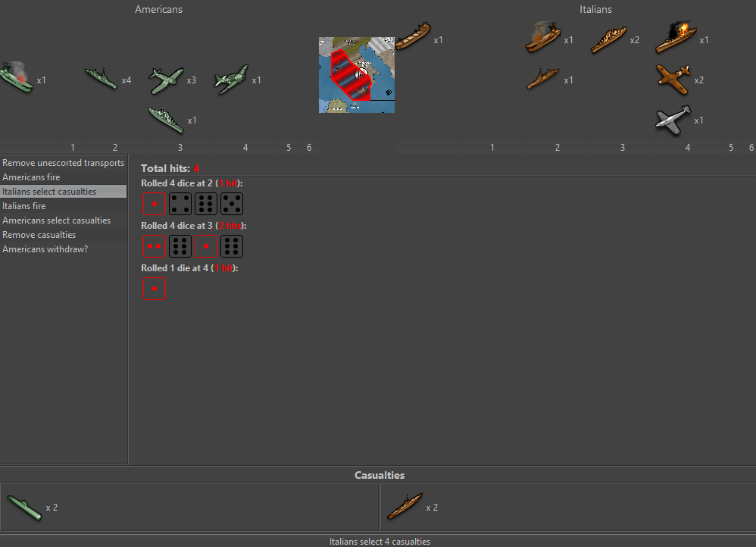
Task: Click the green submarine in Casualties
Action: (24, 507)
